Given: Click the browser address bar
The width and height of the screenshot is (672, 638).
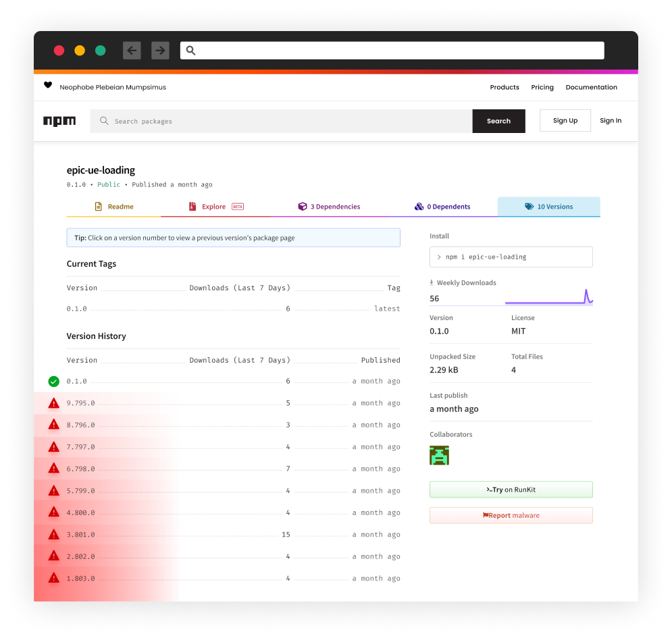Looking at the screenshot, I should click(x=392, y=51).
